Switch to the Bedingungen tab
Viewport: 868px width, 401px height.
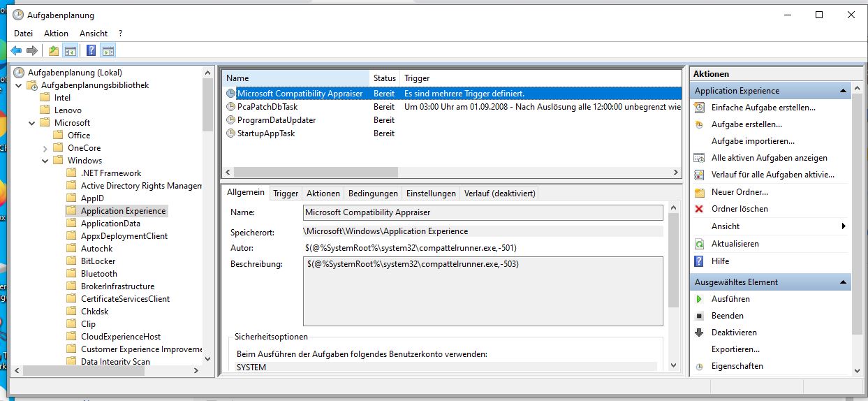(x=373, y=194)
